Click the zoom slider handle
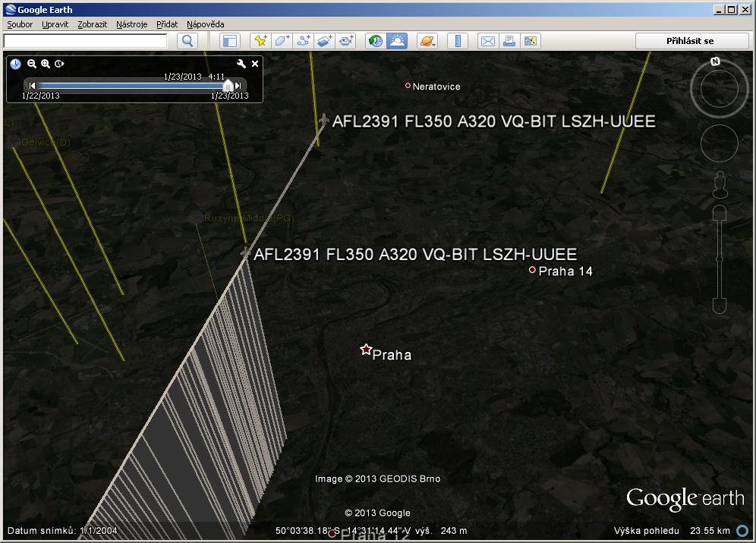756x543 pixels. [720, 259]
